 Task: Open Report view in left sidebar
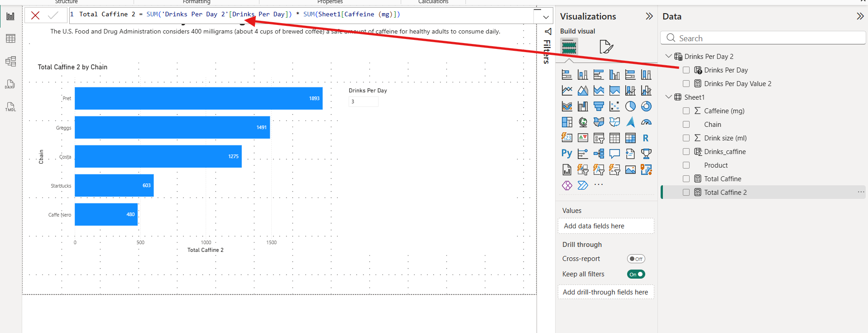(10, 16)
